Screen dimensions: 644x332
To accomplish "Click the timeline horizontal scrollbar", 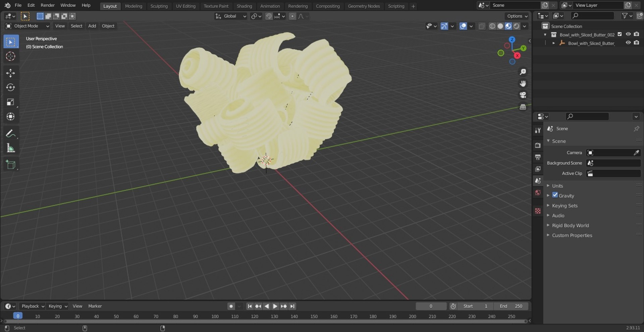I will pos(265,321).
